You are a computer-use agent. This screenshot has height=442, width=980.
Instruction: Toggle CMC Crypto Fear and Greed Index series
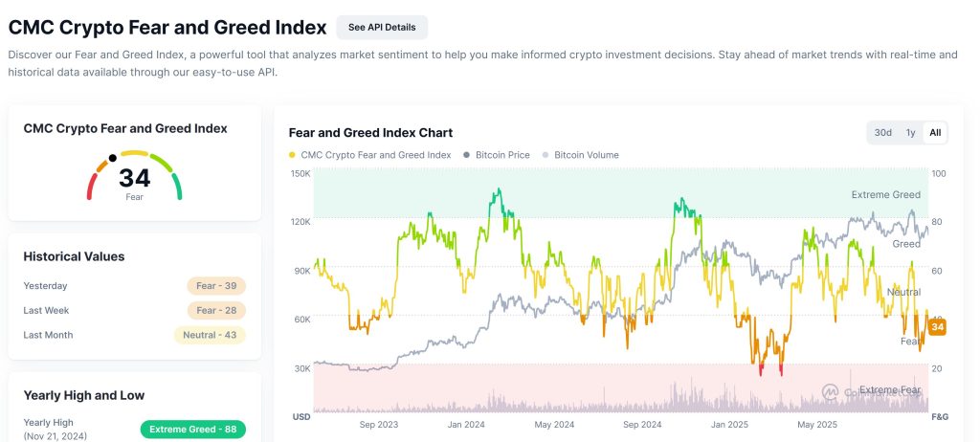coord(375,155)
